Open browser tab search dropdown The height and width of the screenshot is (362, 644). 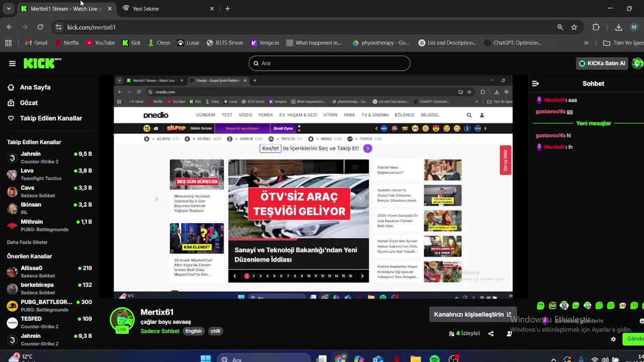click(x=9, y=9)
